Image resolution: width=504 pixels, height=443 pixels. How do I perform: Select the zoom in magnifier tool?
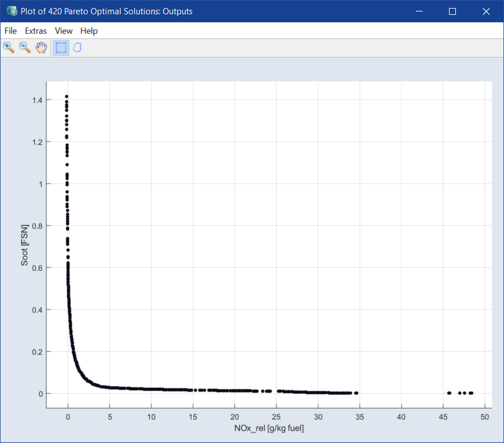(x=9, y=48)
